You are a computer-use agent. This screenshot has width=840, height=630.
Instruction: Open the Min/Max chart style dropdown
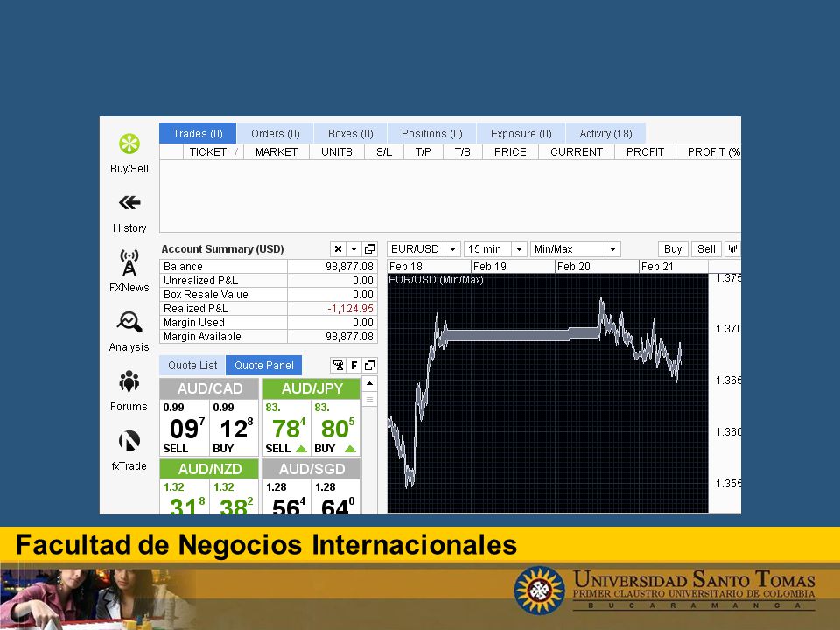tap(612, 249)
